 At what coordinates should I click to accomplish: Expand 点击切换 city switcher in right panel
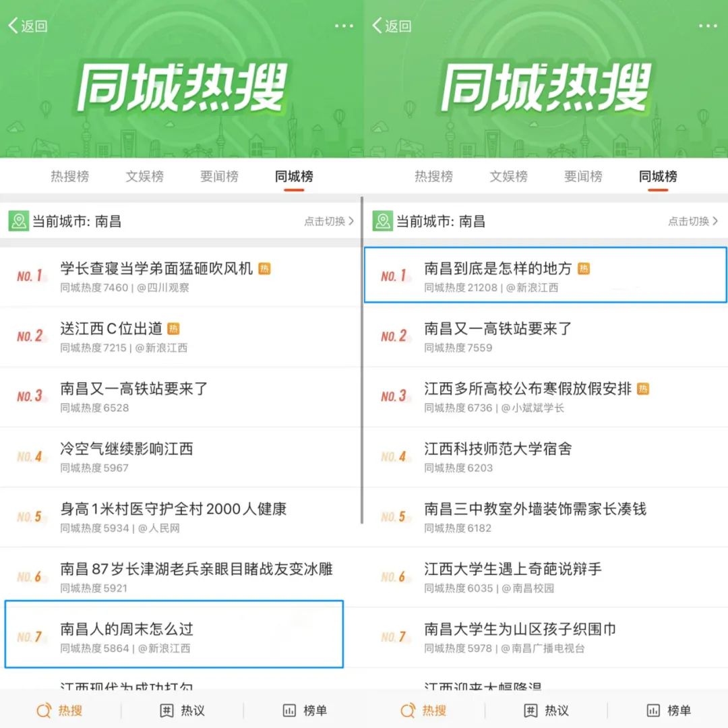[x=693, y=222]
